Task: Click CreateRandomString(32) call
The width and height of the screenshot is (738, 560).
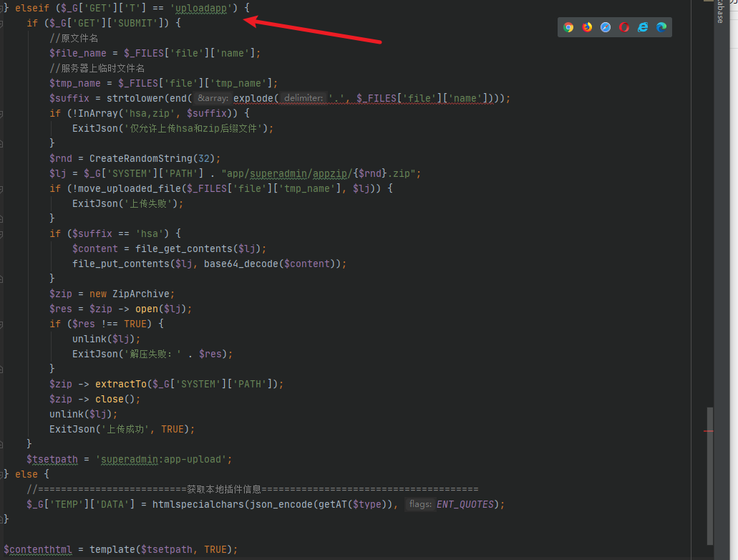Action: [152, 159]
